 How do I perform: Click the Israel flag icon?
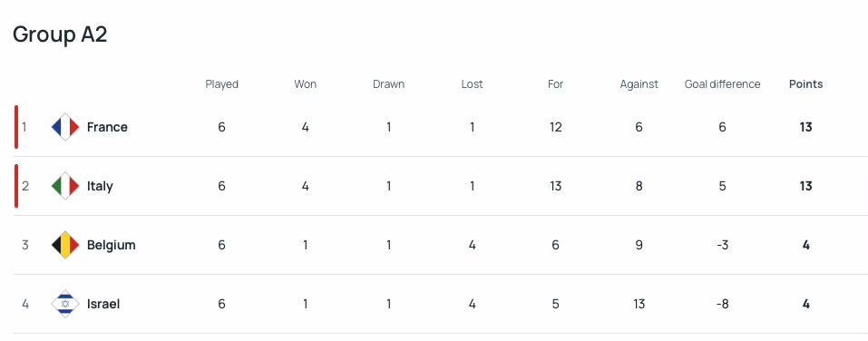[x=65, y=304]
